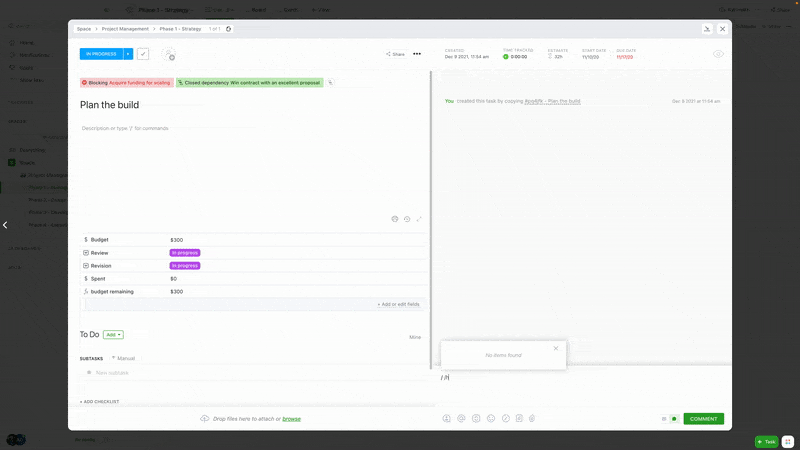Image resolution: width=800 pixels, height=450 pixels.
Task: Insert an emoji into the comment
Action: pos(491,418)
